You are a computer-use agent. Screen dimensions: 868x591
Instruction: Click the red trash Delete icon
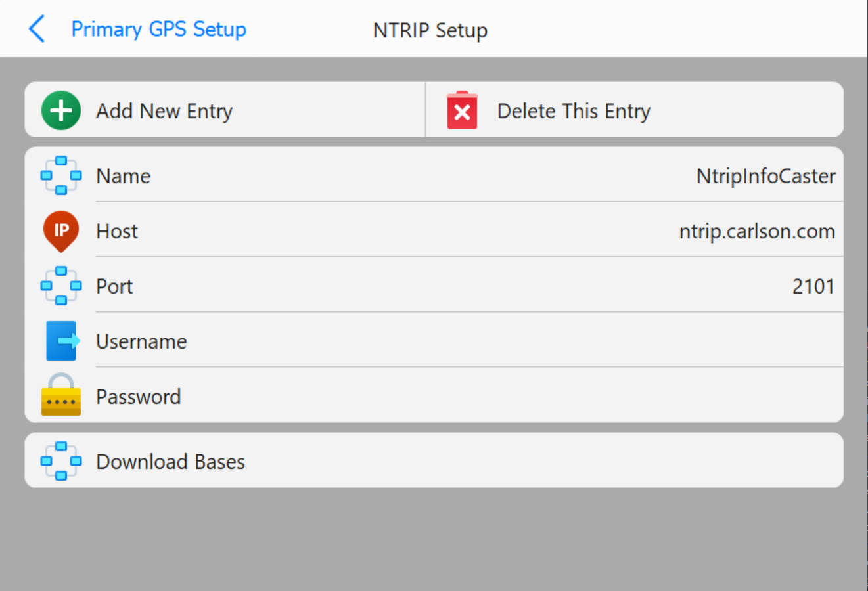click(x=462, y=110)
